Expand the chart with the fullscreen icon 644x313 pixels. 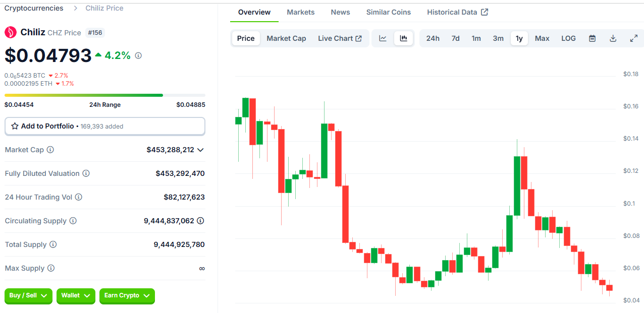pyautogui.click(x=634, y=38)
